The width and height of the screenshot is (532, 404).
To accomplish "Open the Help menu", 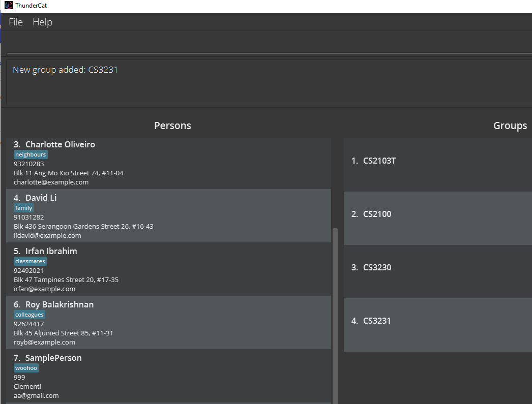I will [x=42, y=22].
